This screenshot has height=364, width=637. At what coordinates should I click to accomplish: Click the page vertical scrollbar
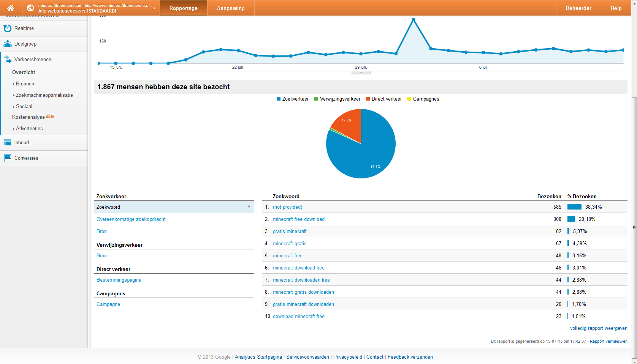634,228
